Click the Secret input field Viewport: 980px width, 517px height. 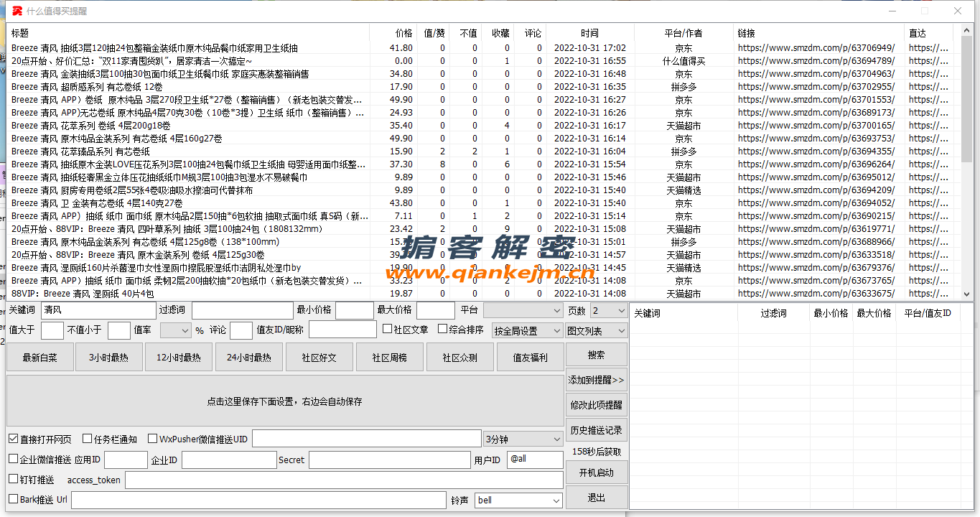point(389,460)
